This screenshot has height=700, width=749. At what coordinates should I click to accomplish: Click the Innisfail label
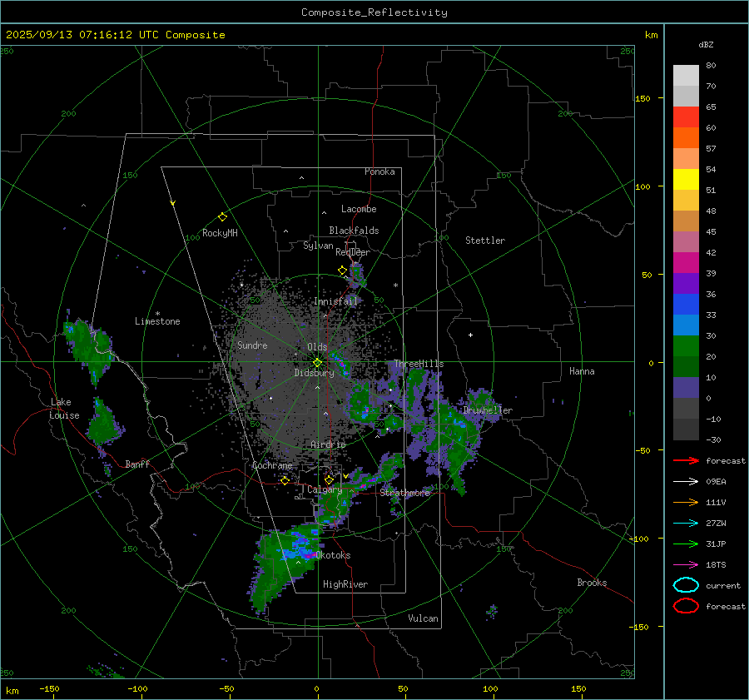[x=335, y=301]
